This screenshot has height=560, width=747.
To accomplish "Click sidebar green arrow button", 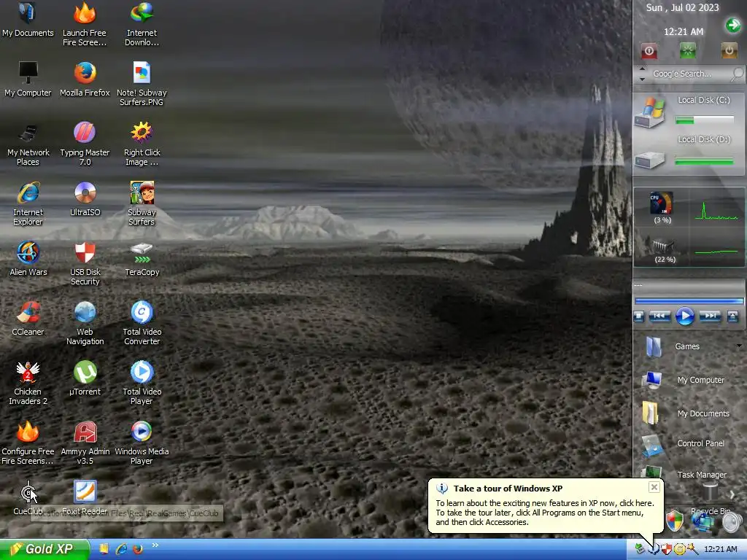I will coord(733,25).
